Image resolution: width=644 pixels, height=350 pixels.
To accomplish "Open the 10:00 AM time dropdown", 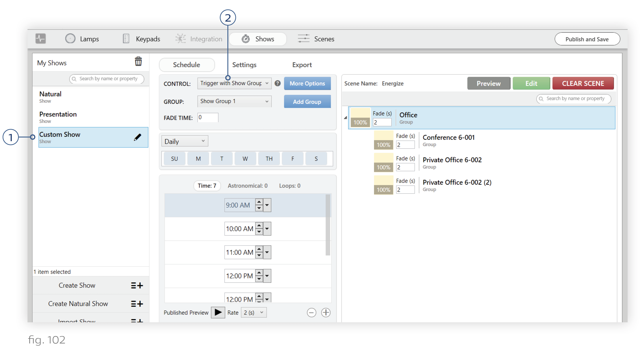I will [267, 228].
